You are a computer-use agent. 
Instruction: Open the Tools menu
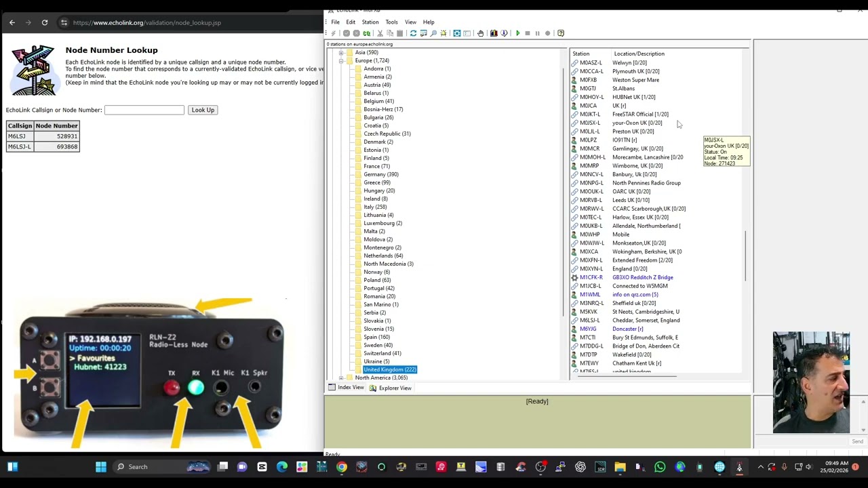tap(391, 22)
